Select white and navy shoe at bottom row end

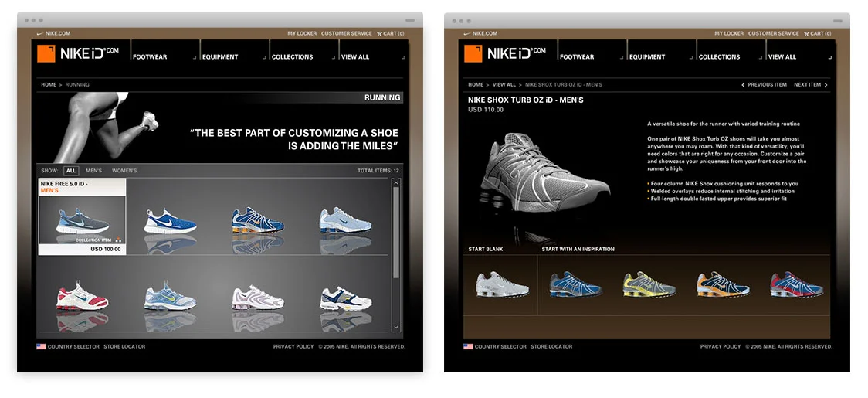coord(345,298)
